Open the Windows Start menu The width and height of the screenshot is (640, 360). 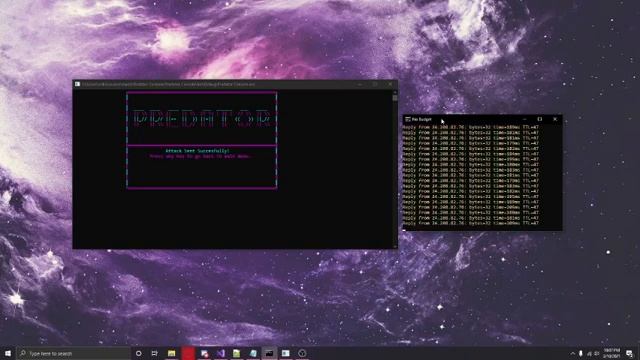8,353
